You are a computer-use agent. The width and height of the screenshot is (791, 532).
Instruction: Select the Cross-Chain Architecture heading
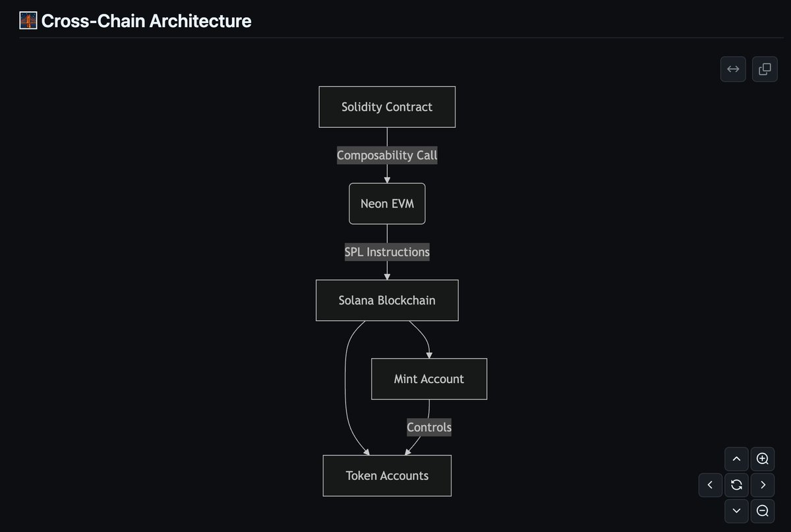146,21
